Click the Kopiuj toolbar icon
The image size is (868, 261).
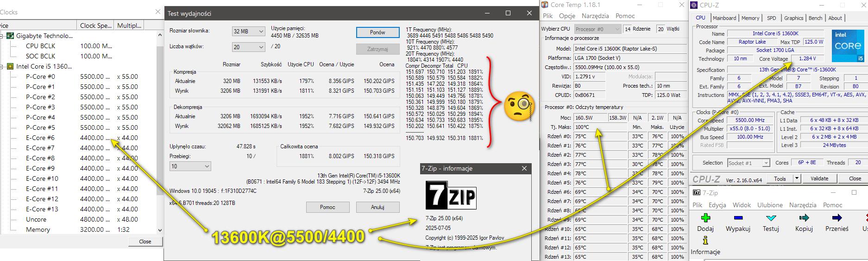pos(804,218)
